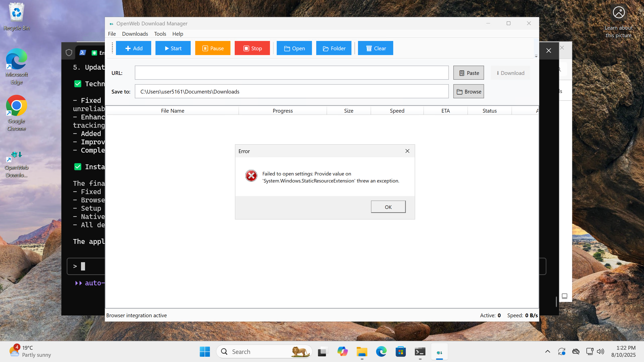This screenshot has height=362, width=644.
Task: Open the Terminal icon in taskbar
Action: pyautogui.click(x=420, y=351)
